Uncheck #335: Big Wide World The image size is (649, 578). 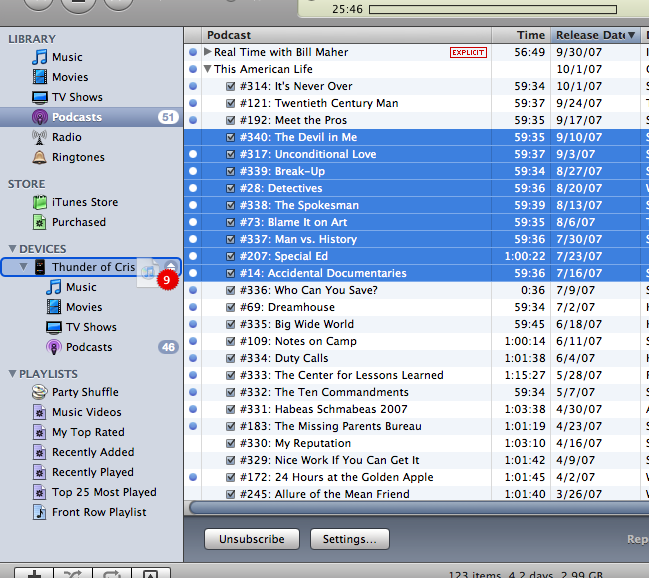click(231, 324)
